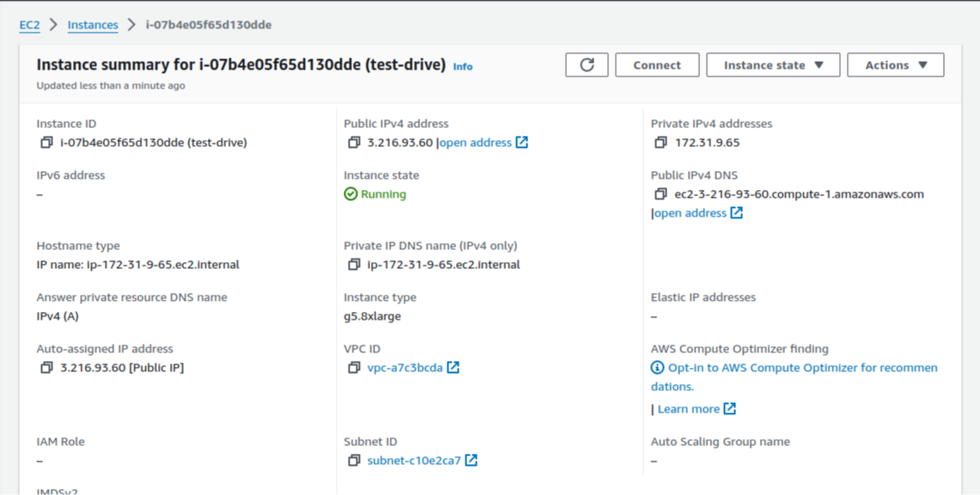Click Info next to the instance summary heading
The width and height of the screenshot is (980, 495).
click(463, 66)
